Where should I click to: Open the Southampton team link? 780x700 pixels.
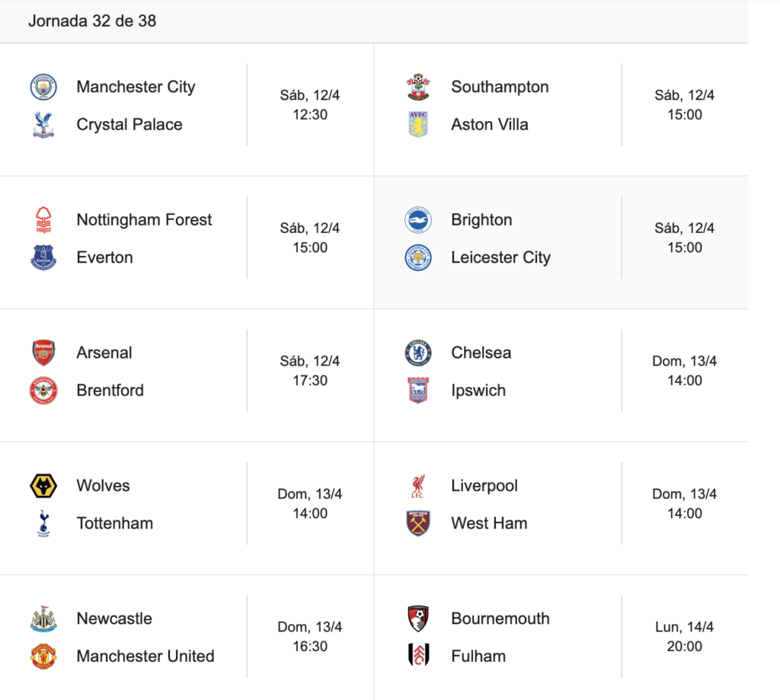(500, 87)
